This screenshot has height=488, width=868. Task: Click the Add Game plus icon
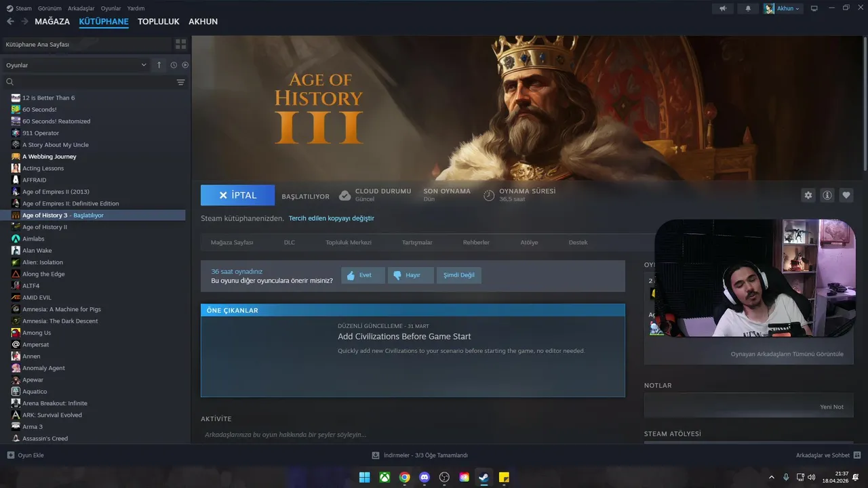(11, 455)
